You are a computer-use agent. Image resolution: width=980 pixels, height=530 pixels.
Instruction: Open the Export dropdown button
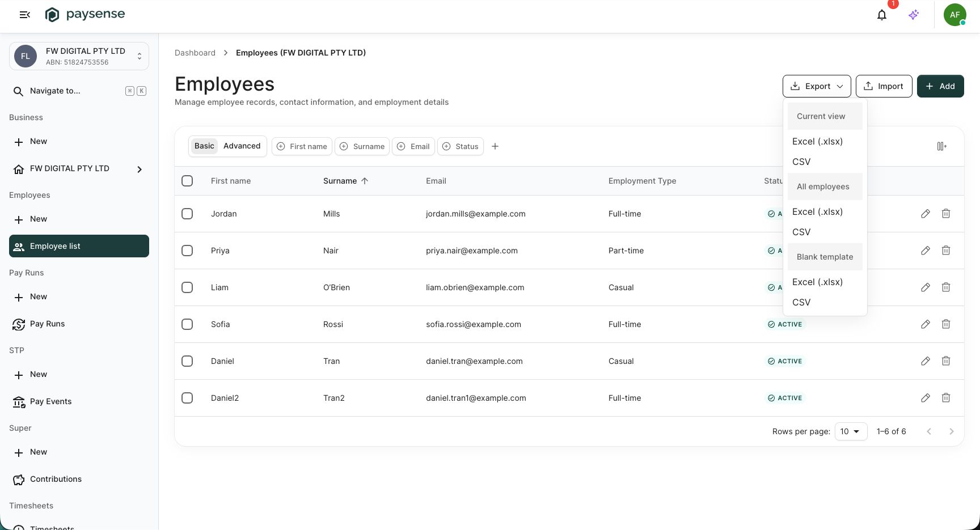(817, 86)
